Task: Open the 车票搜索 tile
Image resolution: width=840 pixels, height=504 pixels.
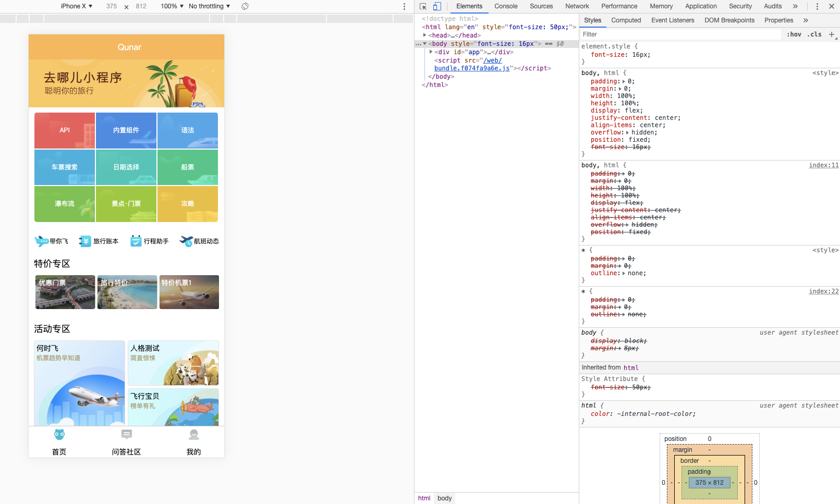Action: [x=65, y=167]
